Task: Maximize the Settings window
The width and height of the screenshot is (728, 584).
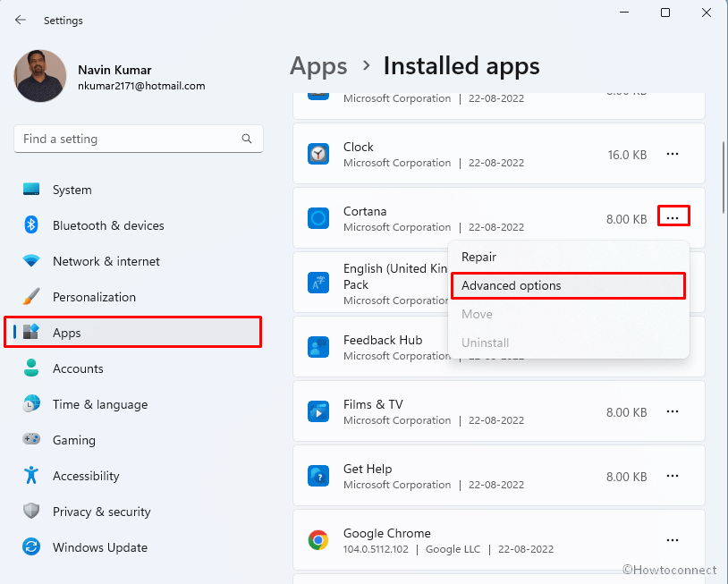Action: (x=665, y=13)
